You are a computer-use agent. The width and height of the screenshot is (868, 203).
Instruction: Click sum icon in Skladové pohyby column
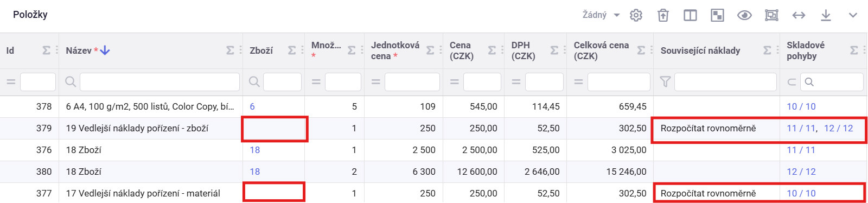coord(854,50)
